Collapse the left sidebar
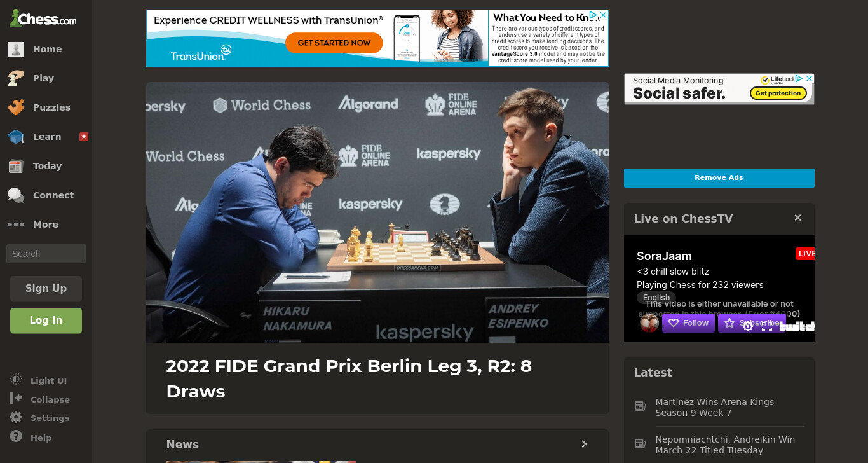 pos(39,399)
